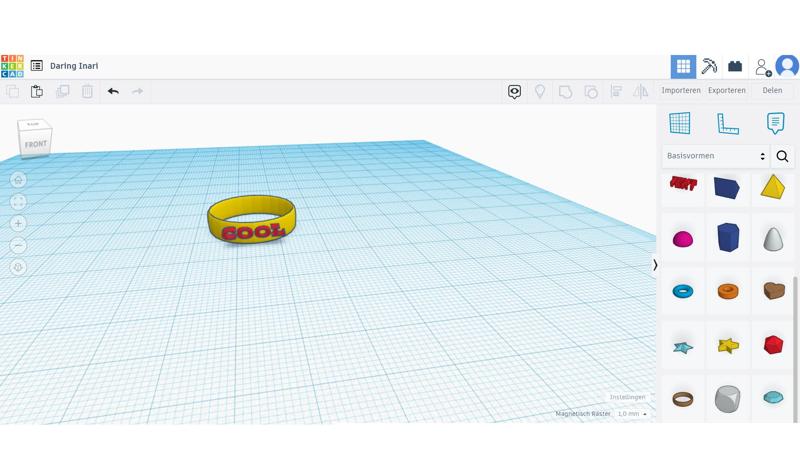The width and height of the screenshot is (800, 450).
Task: Pick the blue torus shape
Action: [683, 291]
